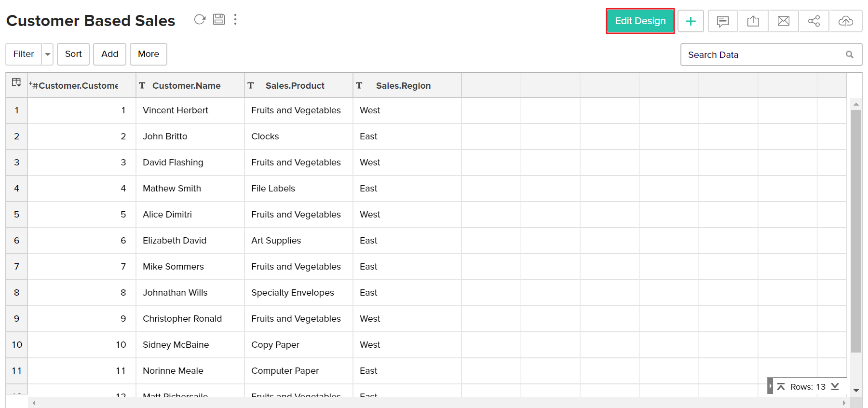Click the Clocks product cell

click(299, 136)
